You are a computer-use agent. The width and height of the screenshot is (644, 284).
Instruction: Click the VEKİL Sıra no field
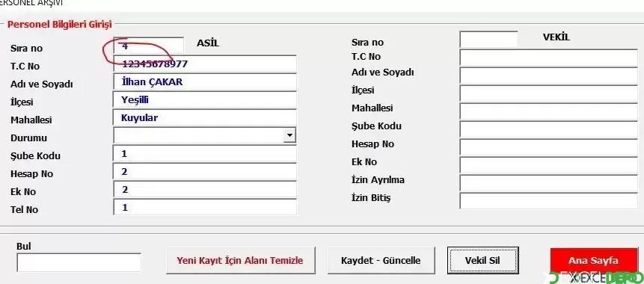click(x=488, y=39)
